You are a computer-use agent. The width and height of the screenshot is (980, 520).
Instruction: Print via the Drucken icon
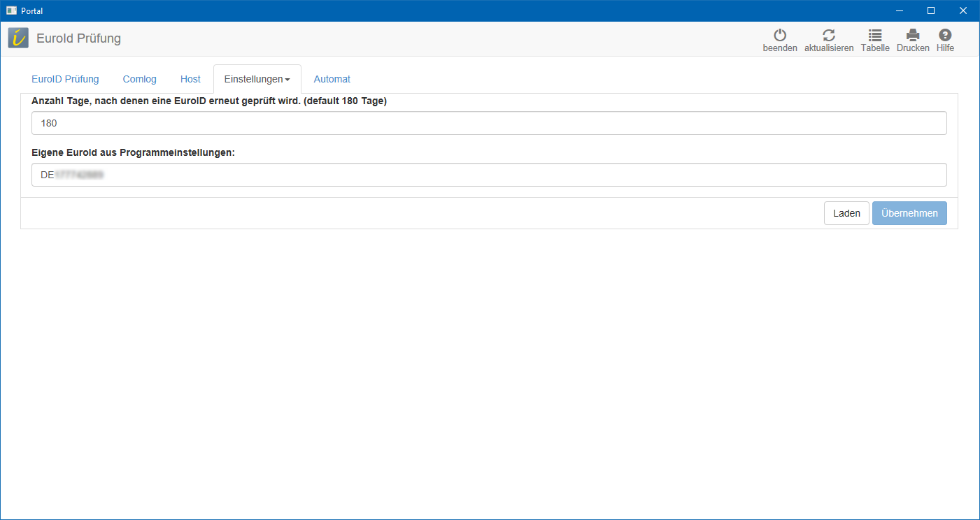[913, 36]
